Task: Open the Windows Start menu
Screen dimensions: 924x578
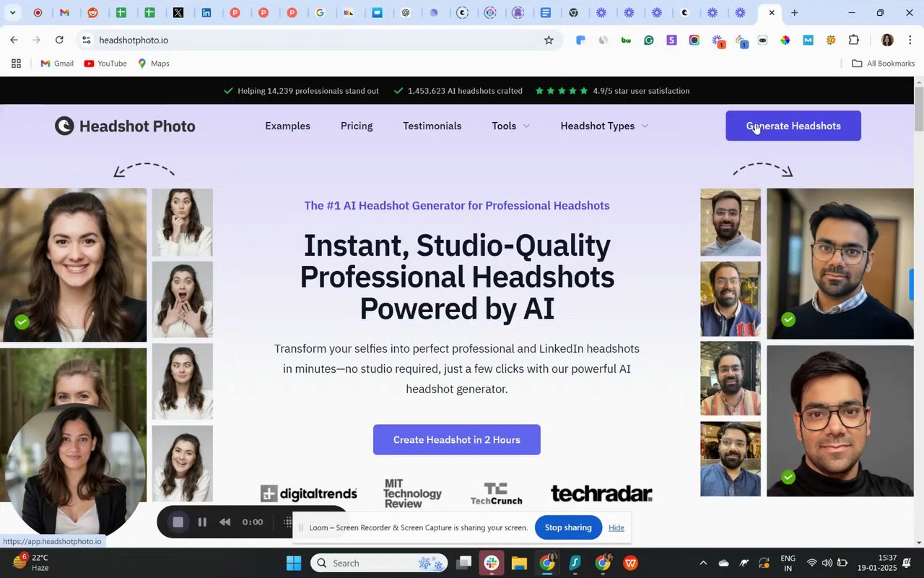Action: [x=294, y=563]
